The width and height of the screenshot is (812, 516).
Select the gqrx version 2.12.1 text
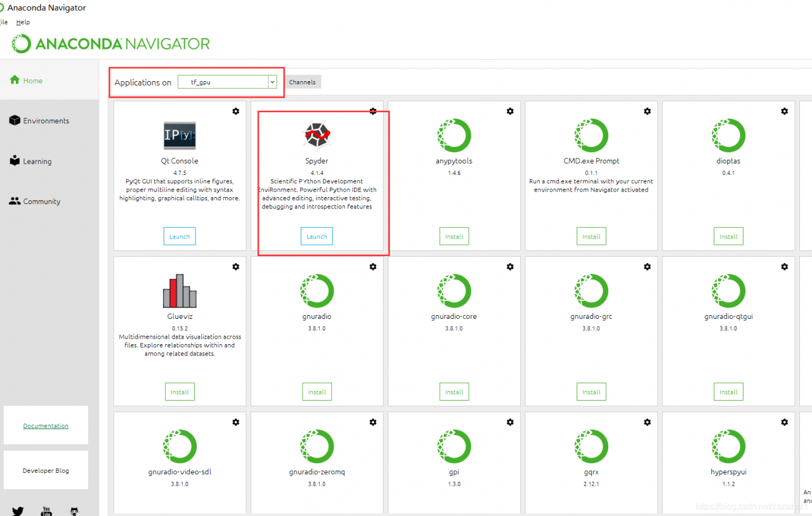(x=591, y=484)
